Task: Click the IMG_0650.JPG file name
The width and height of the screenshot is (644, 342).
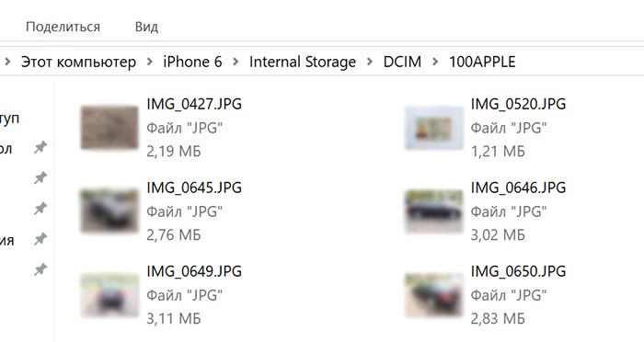Action: pyautogui.click(x=518, y=271)
